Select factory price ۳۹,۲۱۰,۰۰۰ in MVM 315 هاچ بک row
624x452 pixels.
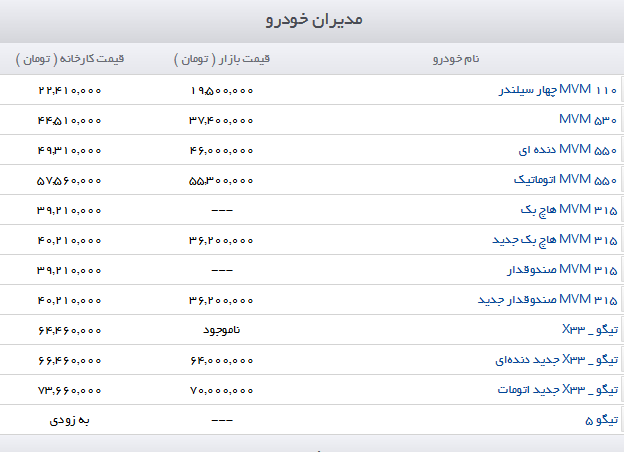click(x=69, y=210)
